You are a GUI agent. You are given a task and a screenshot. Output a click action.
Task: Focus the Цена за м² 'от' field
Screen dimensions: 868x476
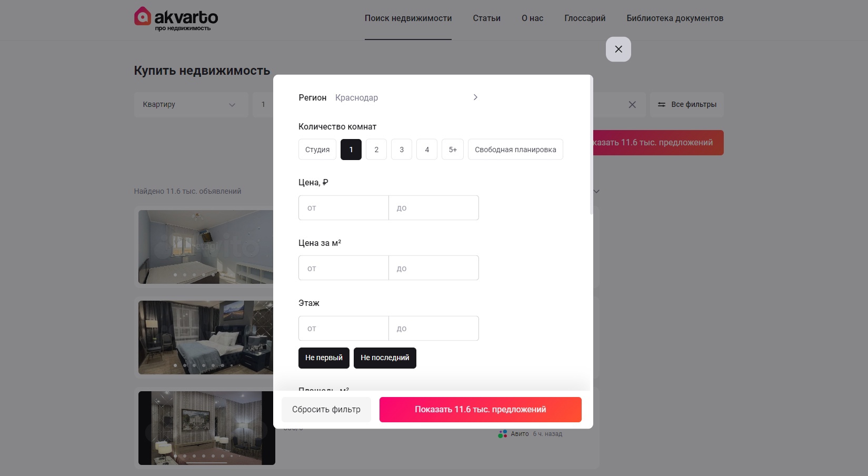(344, 268)
